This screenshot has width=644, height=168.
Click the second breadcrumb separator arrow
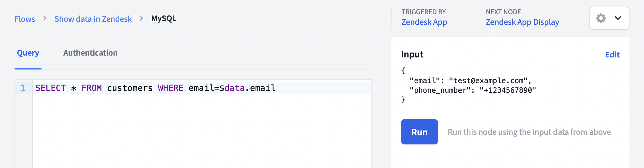[x=141, y=18]
